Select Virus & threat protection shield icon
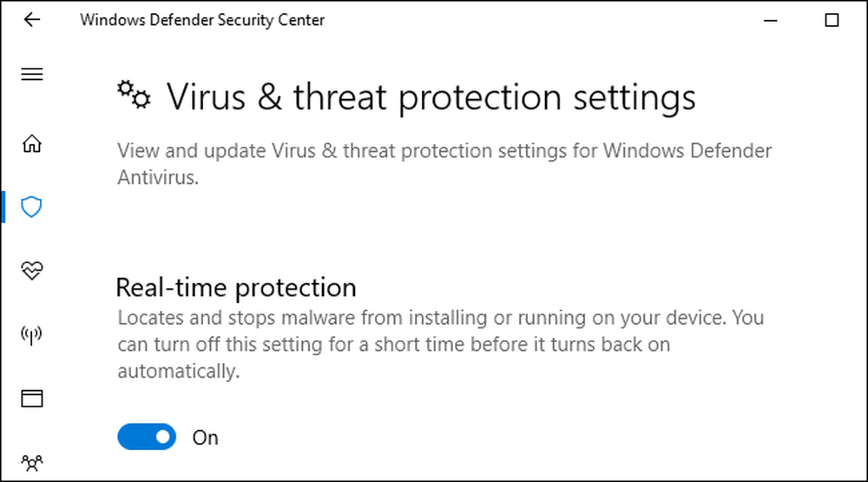This screenshot has height=482, width=868. click(31, 207)
